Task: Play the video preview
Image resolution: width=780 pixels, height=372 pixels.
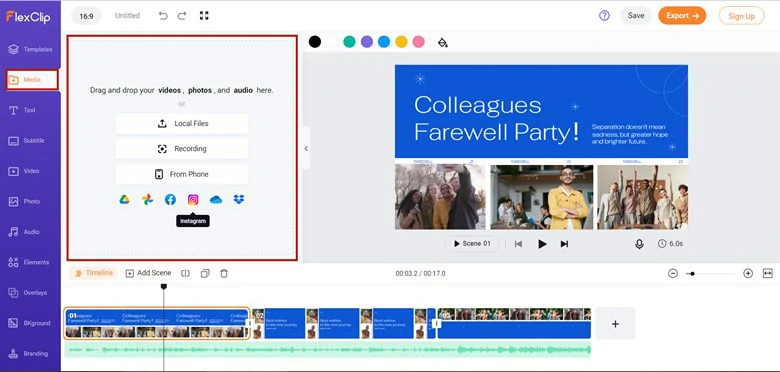Action: coord(542,244)
